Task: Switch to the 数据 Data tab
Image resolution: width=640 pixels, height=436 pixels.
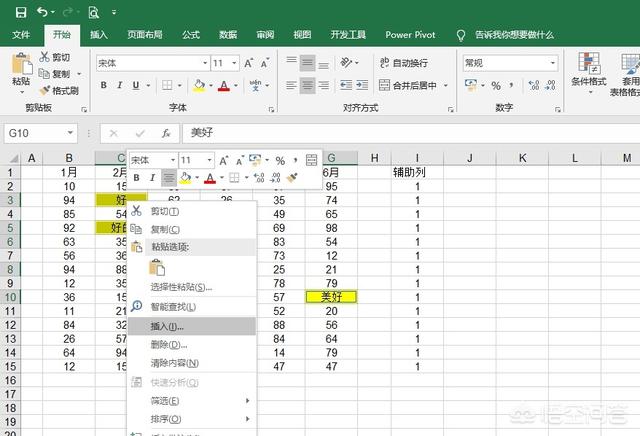Action: point(228,35)
